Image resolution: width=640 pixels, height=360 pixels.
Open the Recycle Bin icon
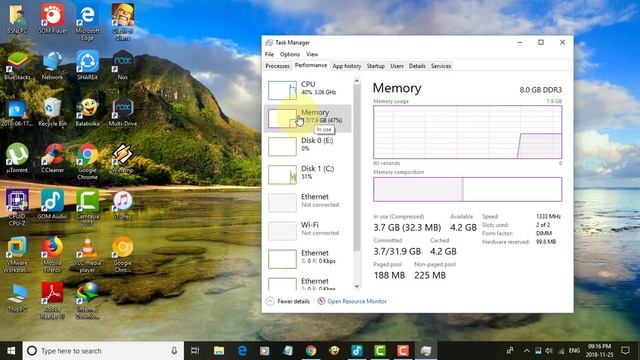point(52,112)
